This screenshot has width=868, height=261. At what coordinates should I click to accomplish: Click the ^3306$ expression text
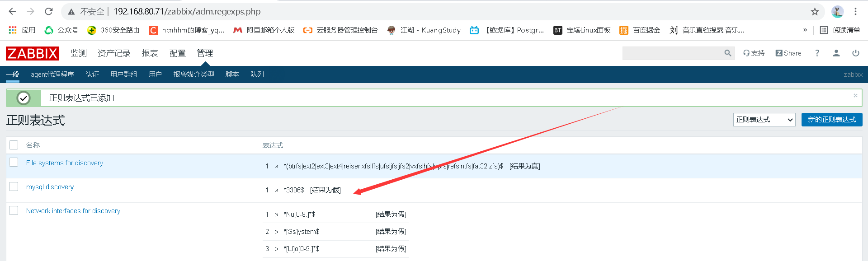[294, 190]
